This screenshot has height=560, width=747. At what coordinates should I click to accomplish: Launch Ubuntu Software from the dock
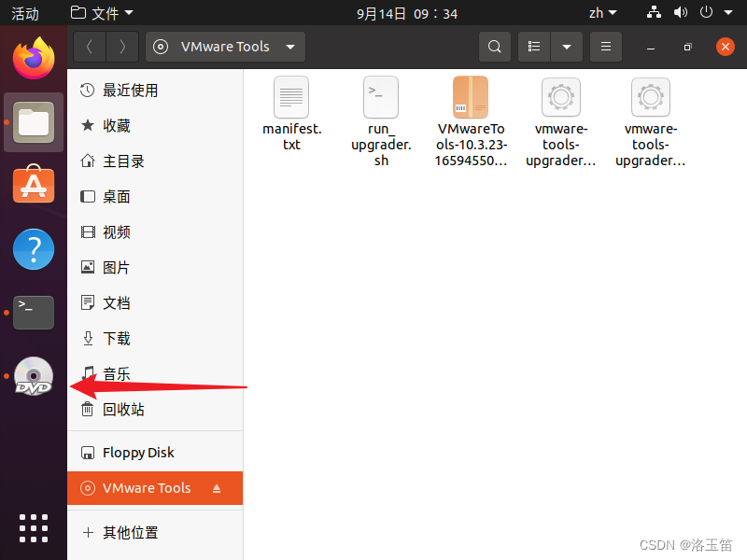click(x=34, y=184)
